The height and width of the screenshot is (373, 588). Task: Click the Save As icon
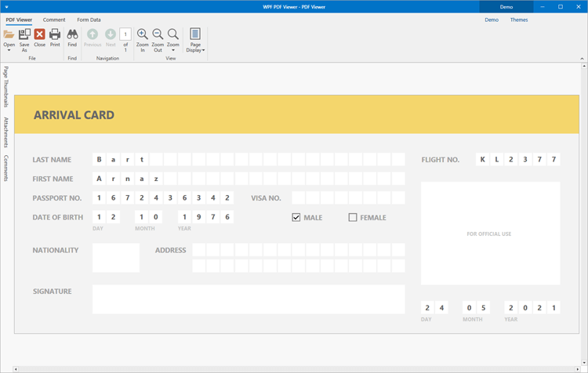pos(24,34)
